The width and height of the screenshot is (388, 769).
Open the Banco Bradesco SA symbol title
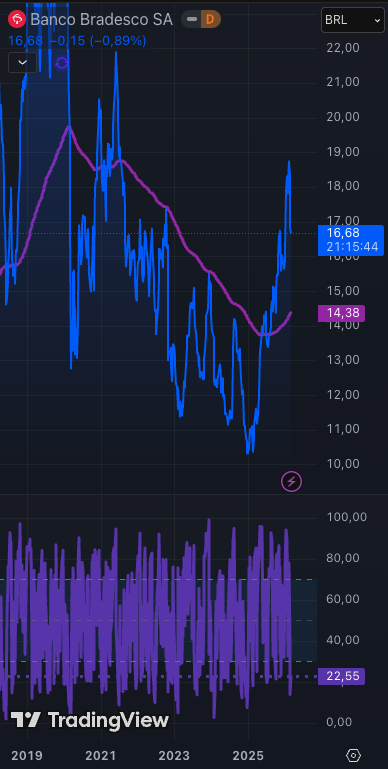tap(102, 20)
